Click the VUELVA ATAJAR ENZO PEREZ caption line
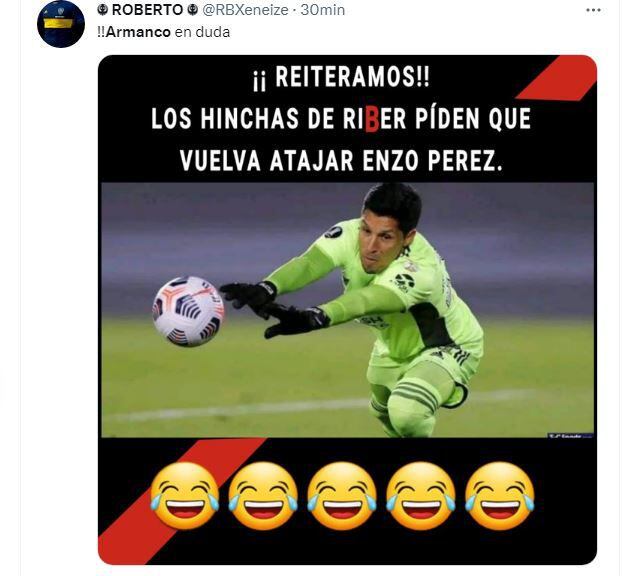Image resolution: width=636 pixels, height=576 pixels. (x=342, y=161)
